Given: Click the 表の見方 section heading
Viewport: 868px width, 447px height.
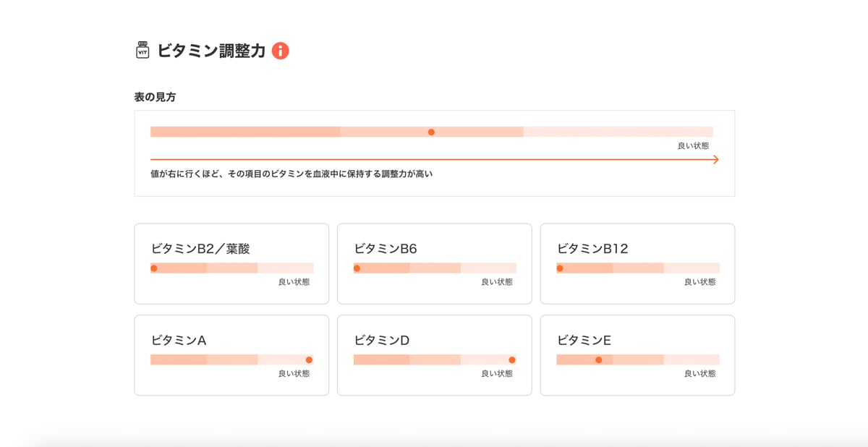Looking at the screenshot, I should pyautogui.click(x=155, y=97).
